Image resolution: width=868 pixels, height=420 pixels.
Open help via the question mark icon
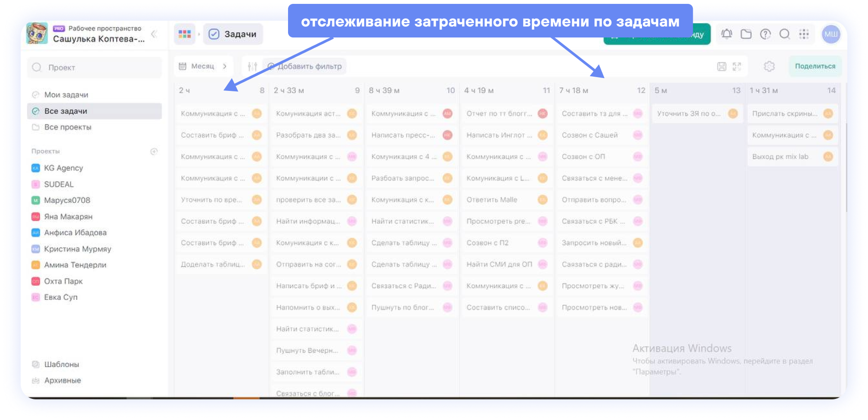click(766, 34)
